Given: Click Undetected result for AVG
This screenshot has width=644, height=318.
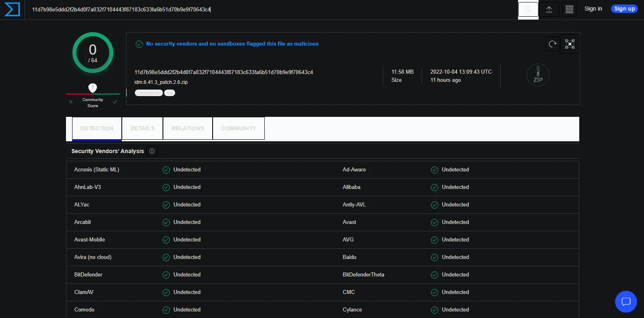Looking at the screenshot, I should (x=455, y=240).
